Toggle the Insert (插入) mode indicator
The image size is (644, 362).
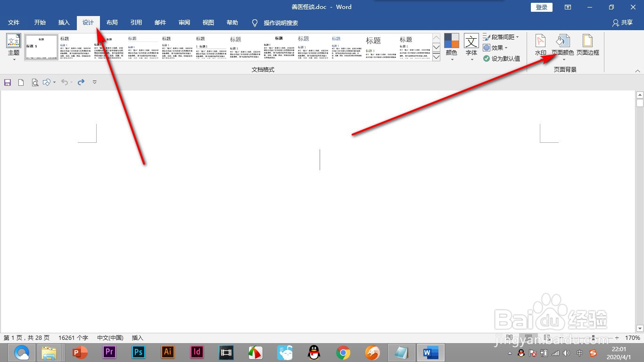pos(138,338)
